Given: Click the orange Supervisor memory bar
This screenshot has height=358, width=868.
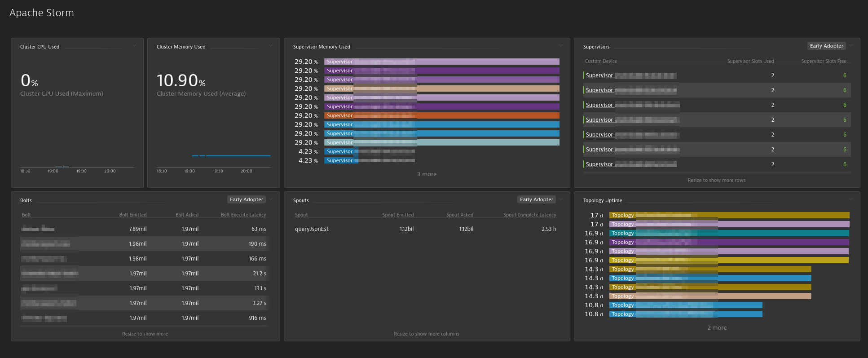Looking at the screenshot, I should click(x=442, y=115).
